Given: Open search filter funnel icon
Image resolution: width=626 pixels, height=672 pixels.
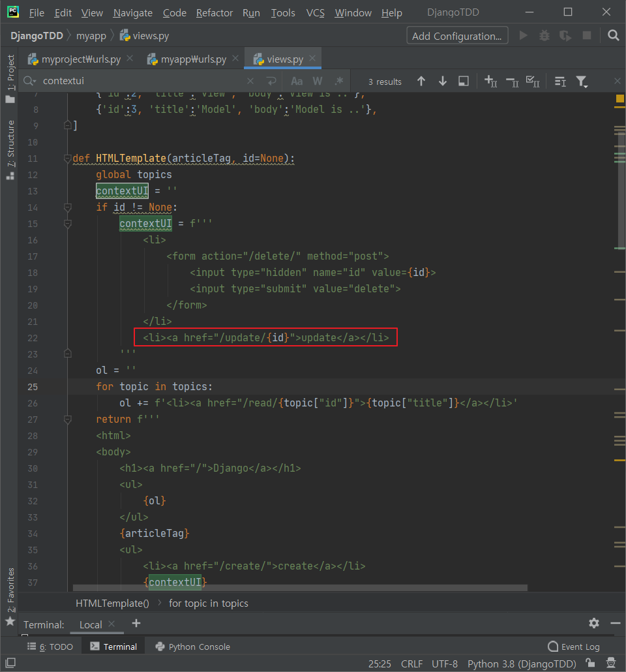Looking at the screenshot, I should 582,81.
